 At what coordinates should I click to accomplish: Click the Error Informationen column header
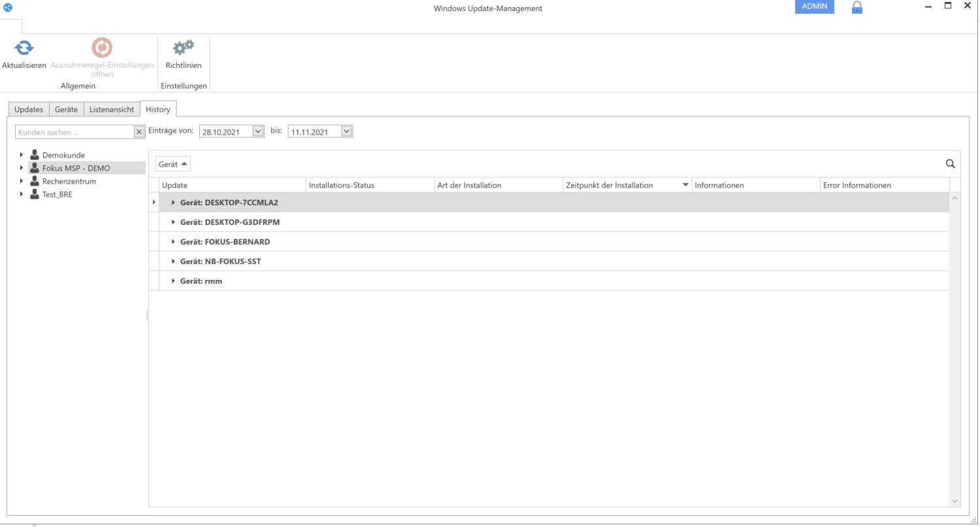point(885,186)
